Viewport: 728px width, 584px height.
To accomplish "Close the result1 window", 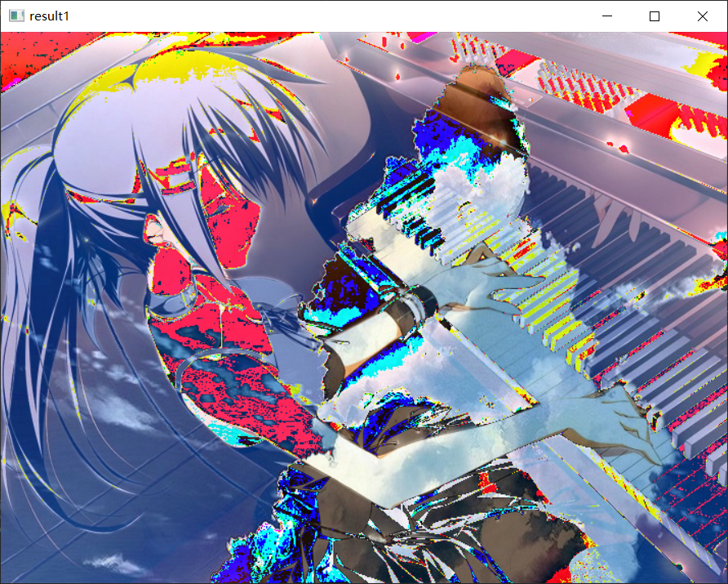I will [703, 16].
